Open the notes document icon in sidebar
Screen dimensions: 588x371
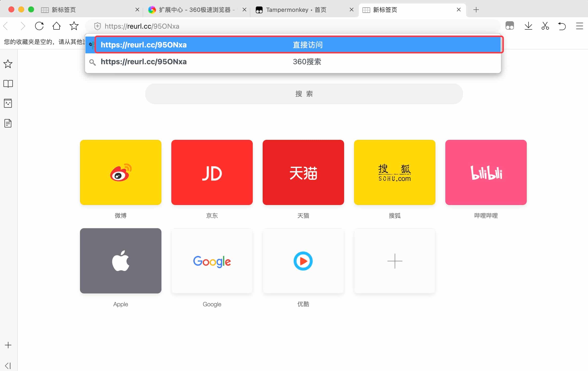point(8,123)
